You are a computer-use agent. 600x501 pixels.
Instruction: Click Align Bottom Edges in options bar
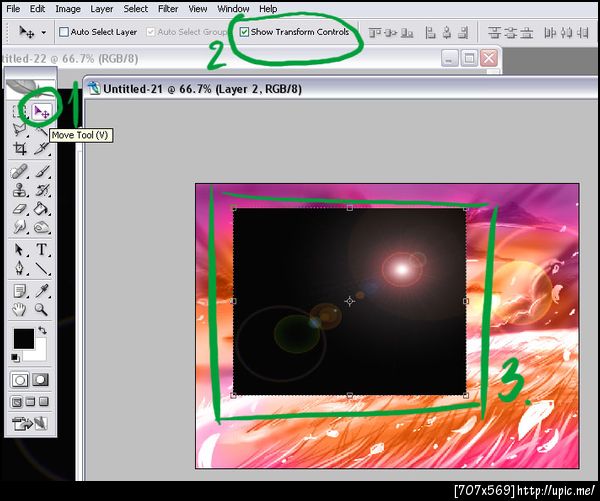point(407,33)
